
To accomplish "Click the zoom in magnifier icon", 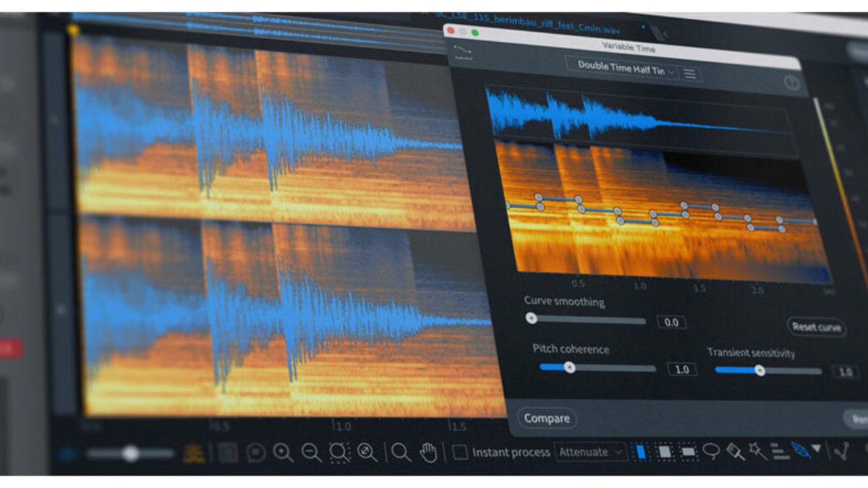I will click(x=283, y=453).
